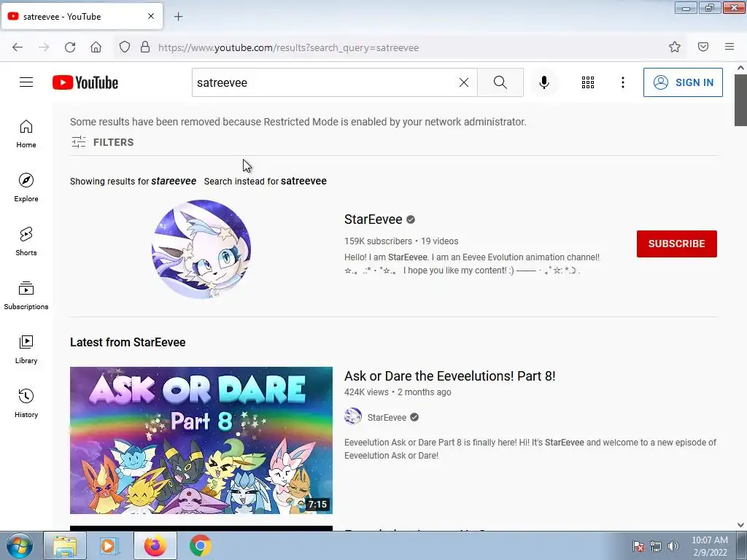Viewport: 747px width, 560px height.
Task: Start voice search with the microphone
Action: 543,82
